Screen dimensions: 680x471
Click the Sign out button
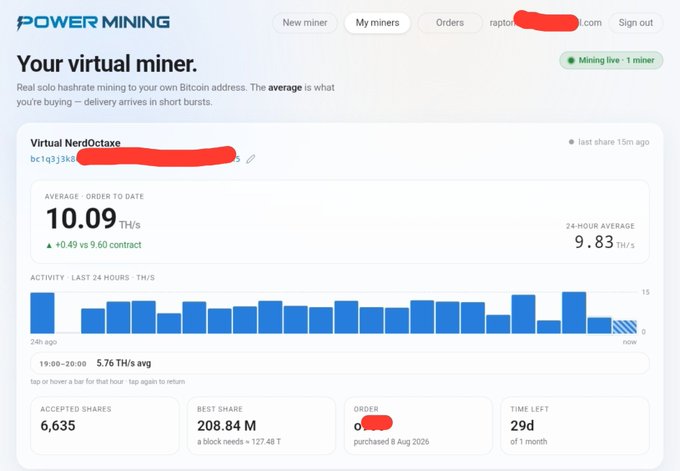635,23
